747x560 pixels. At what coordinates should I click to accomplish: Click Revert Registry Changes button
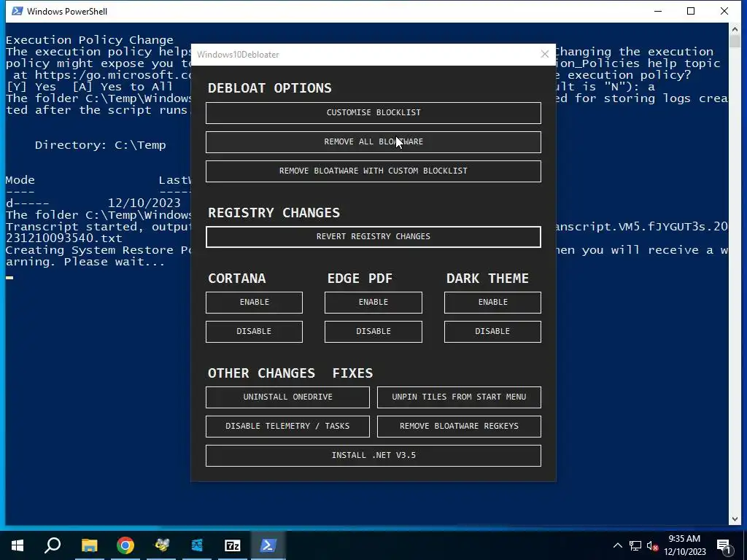point(373,237)
